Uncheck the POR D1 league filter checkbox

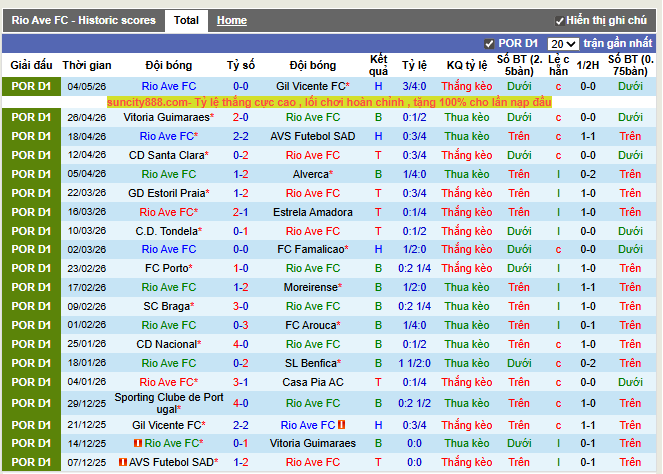click(489, 44)
